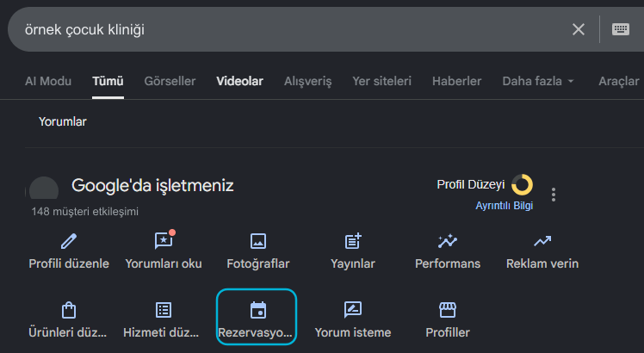The height and width of the screenshot is (353, 644).
Task: Click the Yayınlar post icon
Action: pos(353,241)
